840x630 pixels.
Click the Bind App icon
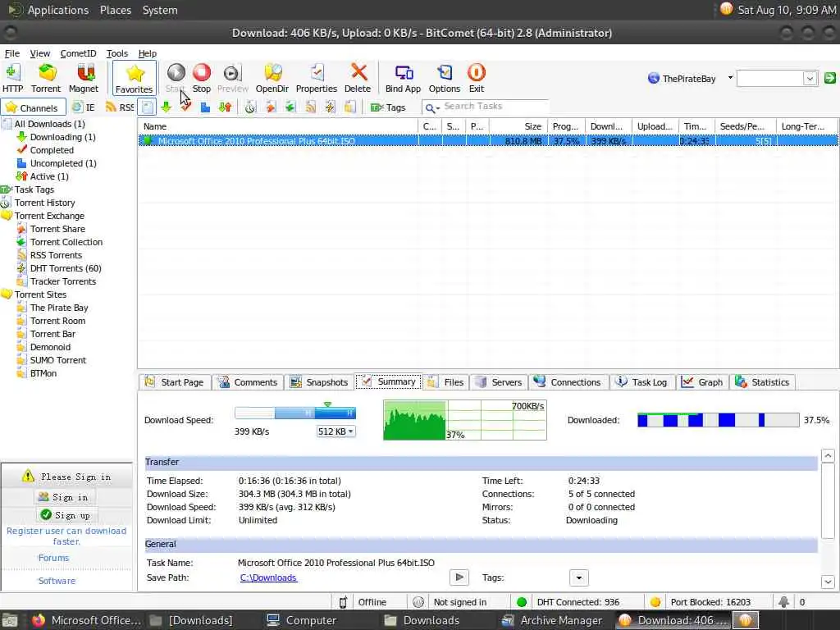click(x=403, y=78)
